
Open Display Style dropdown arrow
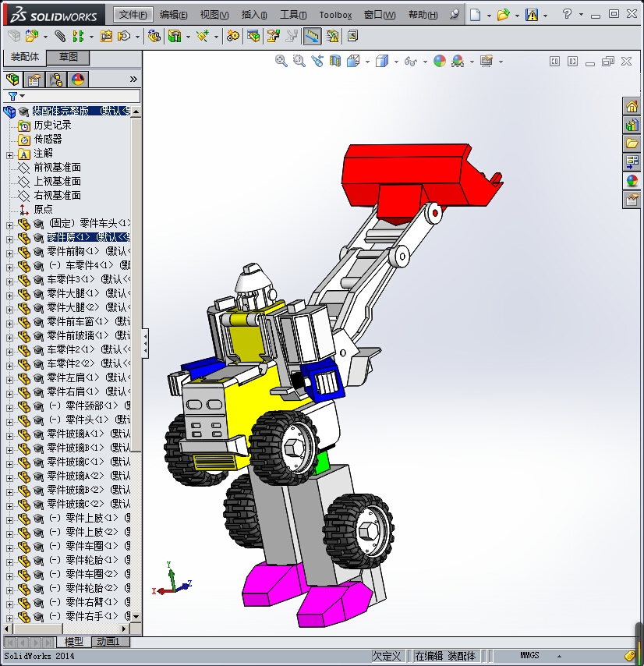[x=396, y=62]
